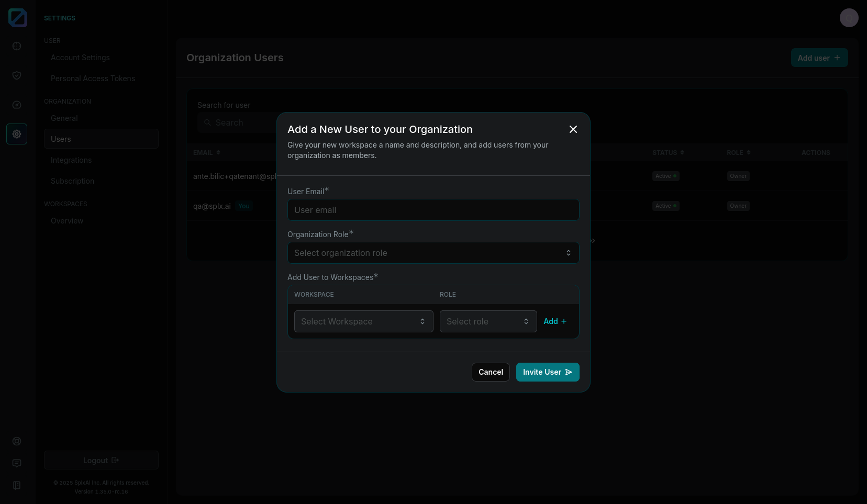Click the gauge icon in left sidebar
This screenshot has width=867, height=504.
tap(17, 105)
